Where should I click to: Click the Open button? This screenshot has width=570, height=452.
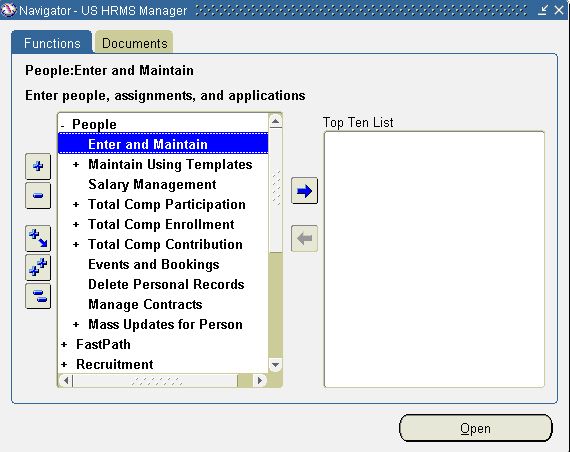coord(475,428)
